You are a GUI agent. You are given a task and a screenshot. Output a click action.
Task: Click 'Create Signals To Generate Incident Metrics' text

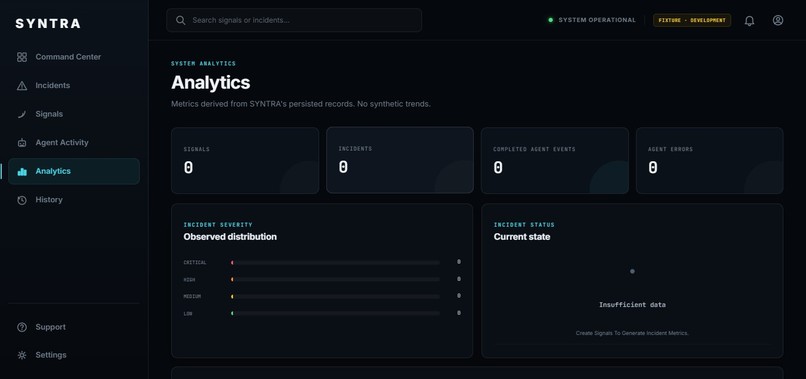click(x=632, y=333)
